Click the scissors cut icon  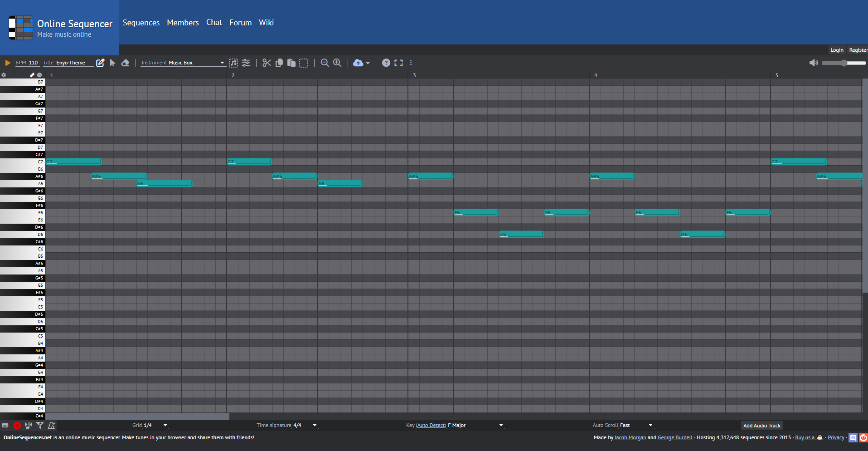coord(267,63)
